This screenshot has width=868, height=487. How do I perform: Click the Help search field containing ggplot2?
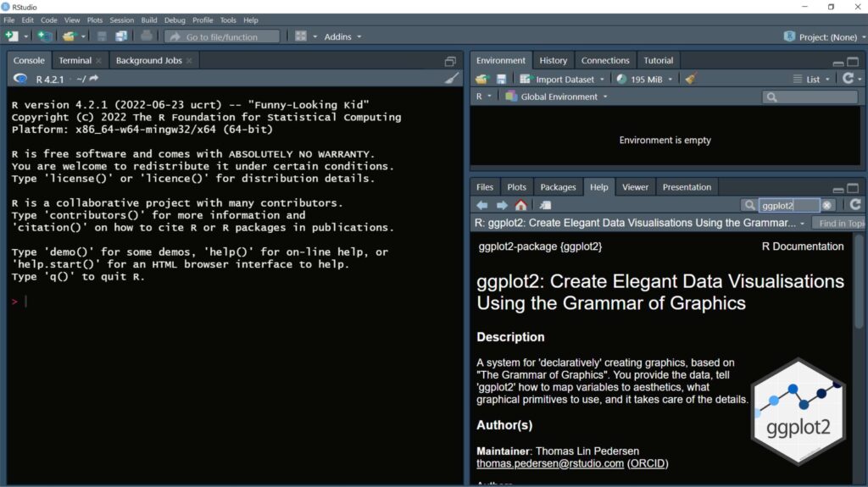(788, 205)
